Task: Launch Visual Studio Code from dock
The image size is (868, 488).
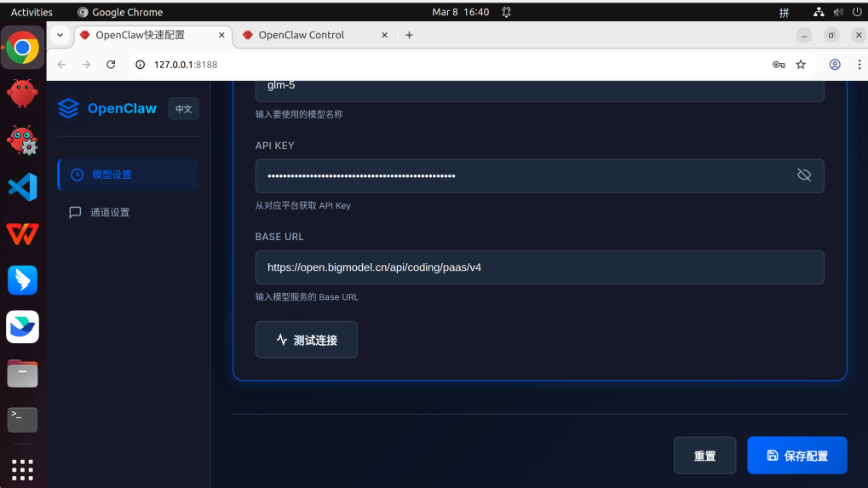Action: tap(23, 187)
